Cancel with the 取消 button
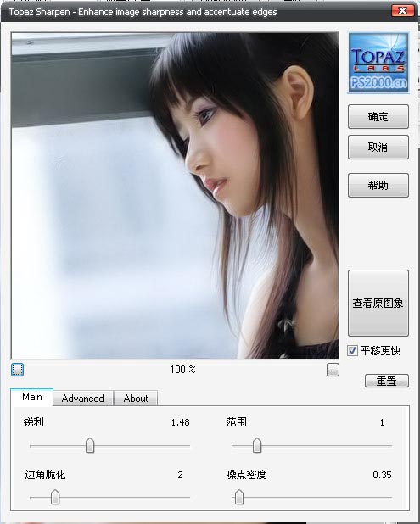 pos(378,147)
